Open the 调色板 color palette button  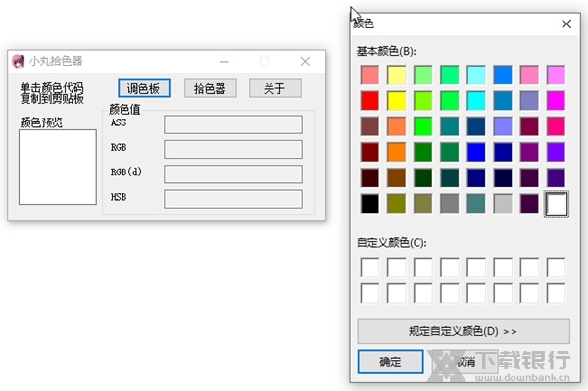144,88
